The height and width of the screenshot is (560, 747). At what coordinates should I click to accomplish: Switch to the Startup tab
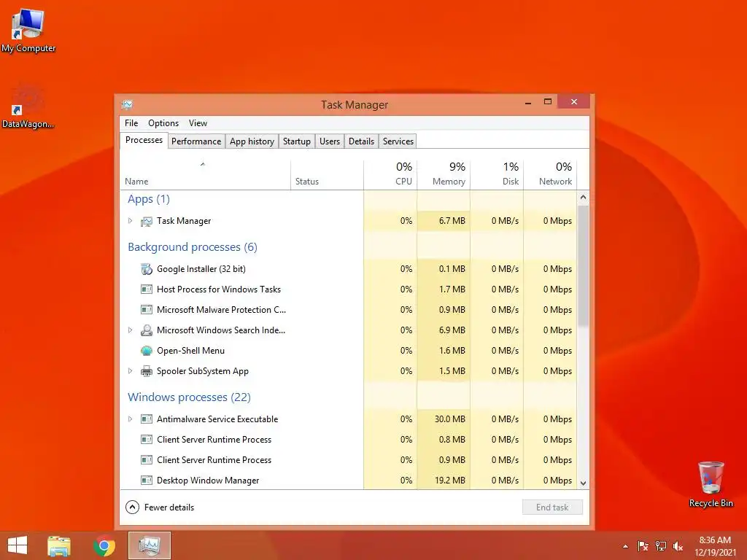click(x=297, y=141)
